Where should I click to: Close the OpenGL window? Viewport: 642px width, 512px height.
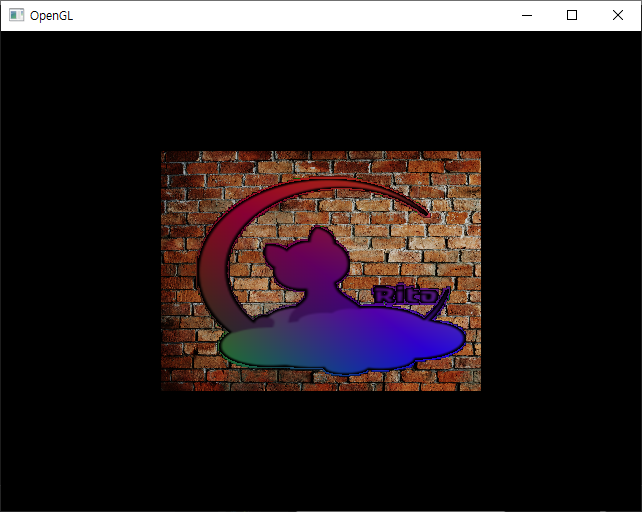coord(618,16)
